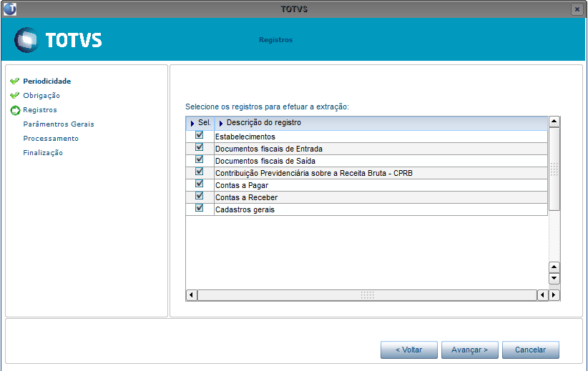Click the TOTVS app icon in title bar
The image size is (588, 371).
(x=10, y=9)
